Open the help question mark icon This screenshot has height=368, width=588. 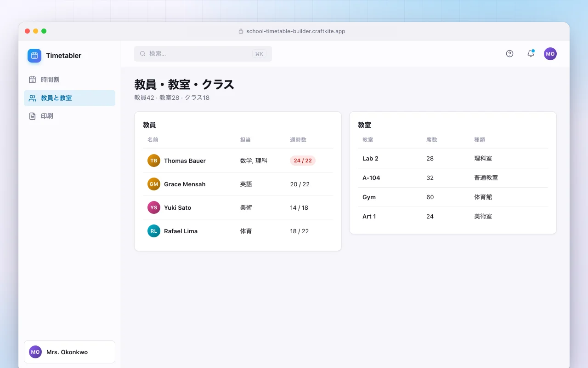pos(509,54)
